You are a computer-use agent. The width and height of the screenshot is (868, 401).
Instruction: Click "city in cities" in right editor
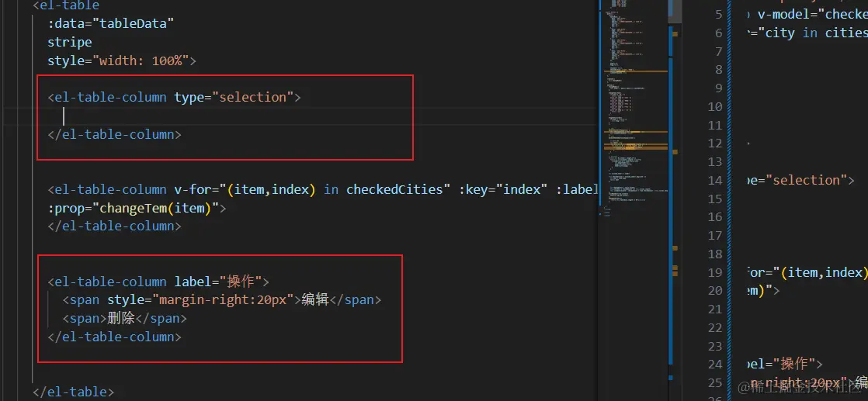tap(817, 33)
